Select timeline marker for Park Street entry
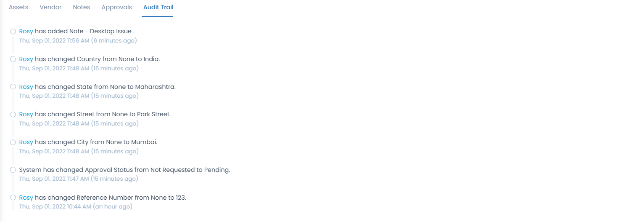 pos(13,115)
